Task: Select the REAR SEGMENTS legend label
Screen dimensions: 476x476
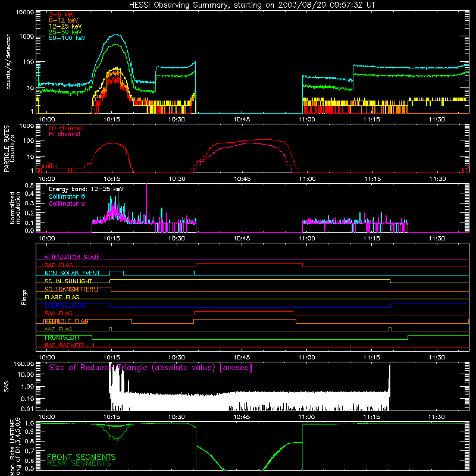Action: (79, 464)
